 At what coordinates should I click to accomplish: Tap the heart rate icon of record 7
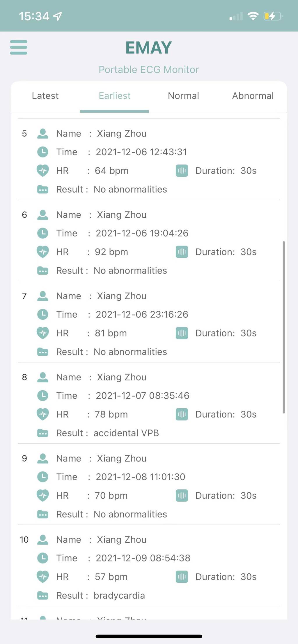coord(43,333)
